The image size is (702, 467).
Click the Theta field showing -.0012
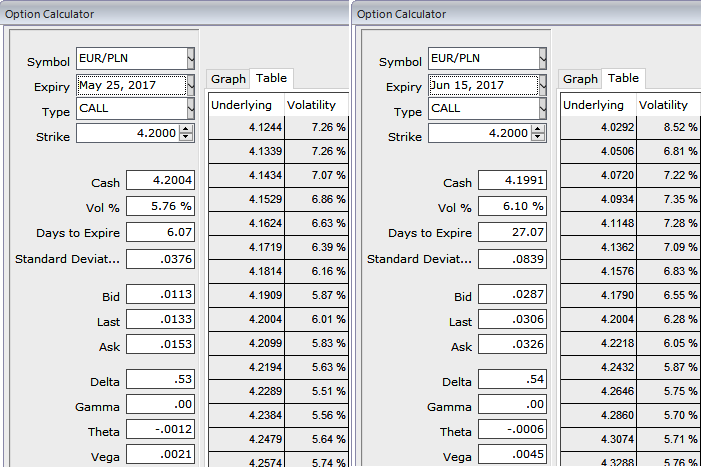click(x=160, y=429)
